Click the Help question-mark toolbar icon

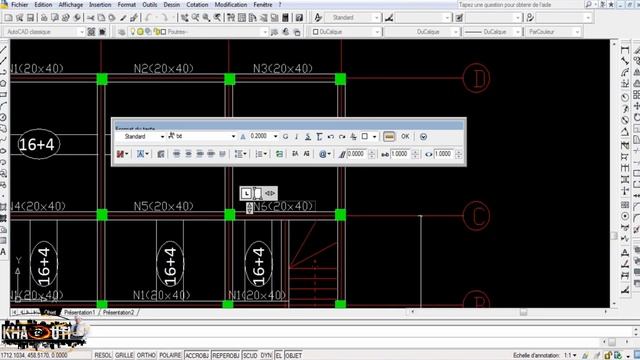[x=299, y=18]
